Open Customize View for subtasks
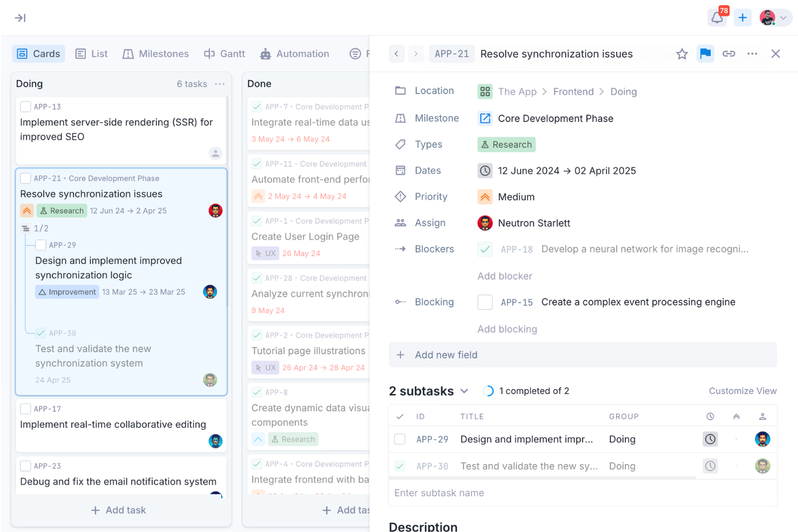The image size is (798, 532). pos(742,391)
